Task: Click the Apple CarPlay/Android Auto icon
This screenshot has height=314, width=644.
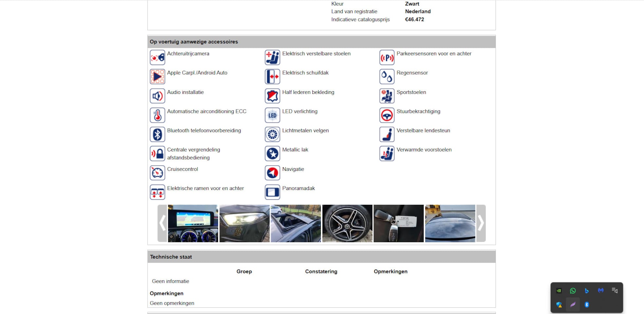Action: coord(157,77)
